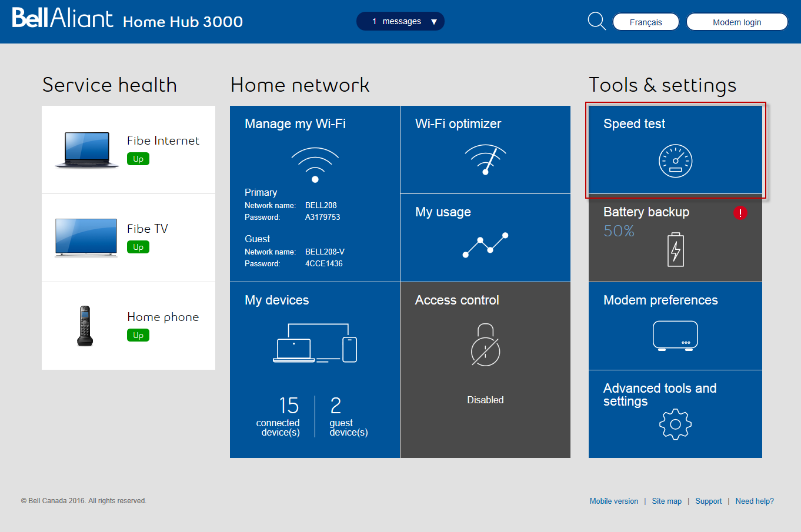Click the Fibe TV television image
The height and width of the screenshot is (532, 801).
point(86,237)
